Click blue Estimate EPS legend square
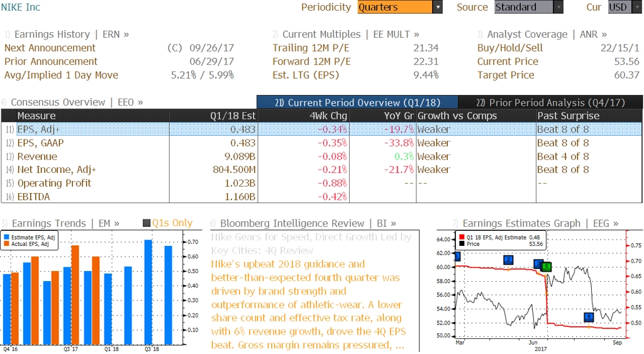 coord(6,238)
